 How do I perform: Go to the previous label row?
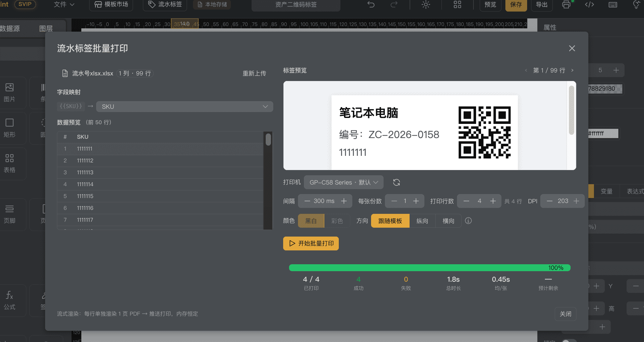[x=526, y=70]
